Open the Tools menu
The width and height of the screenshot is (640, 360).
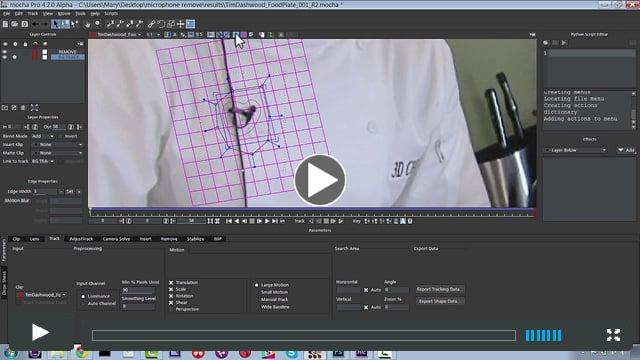[x=80, y=13]
